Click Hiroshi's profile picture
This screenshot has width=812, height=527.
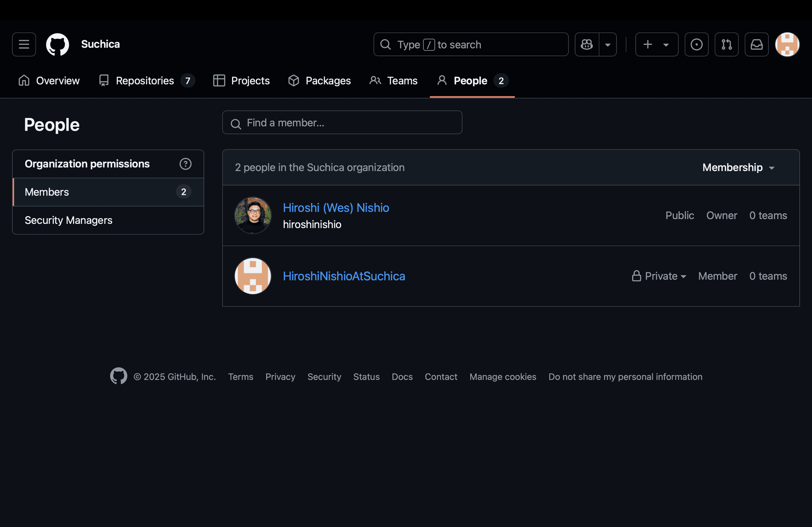(252, 215)
